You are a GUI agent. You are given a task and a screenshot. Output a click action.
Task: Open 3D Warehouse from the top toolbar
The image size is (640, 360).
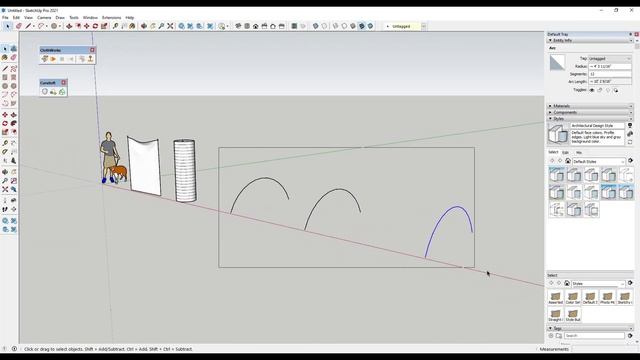[x=181, y=26]
